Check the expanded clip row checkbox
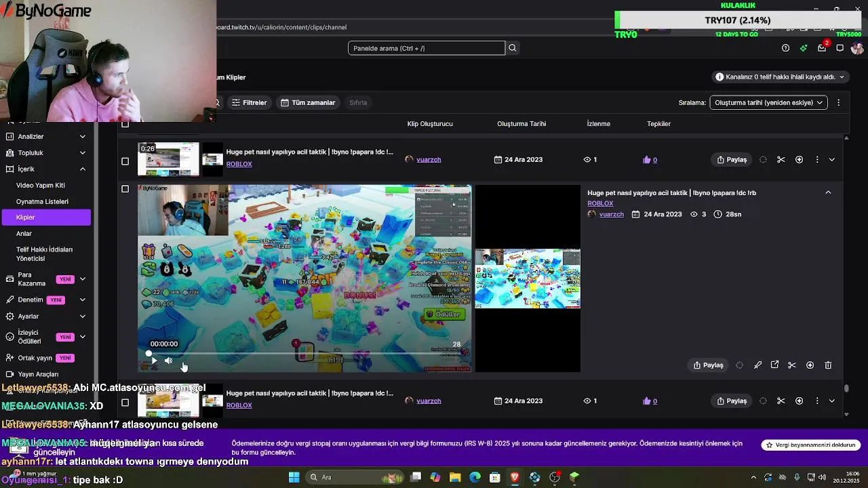 point(125,189)
